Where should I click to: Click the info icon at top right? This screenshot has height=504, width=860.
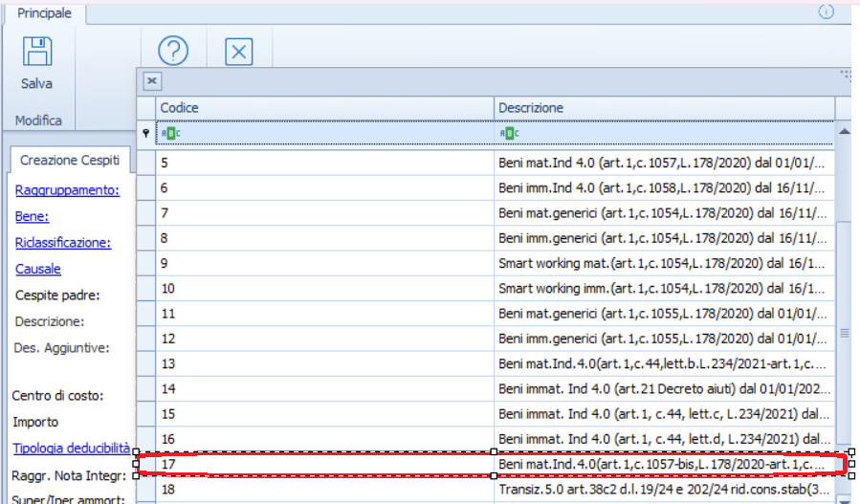826,11
